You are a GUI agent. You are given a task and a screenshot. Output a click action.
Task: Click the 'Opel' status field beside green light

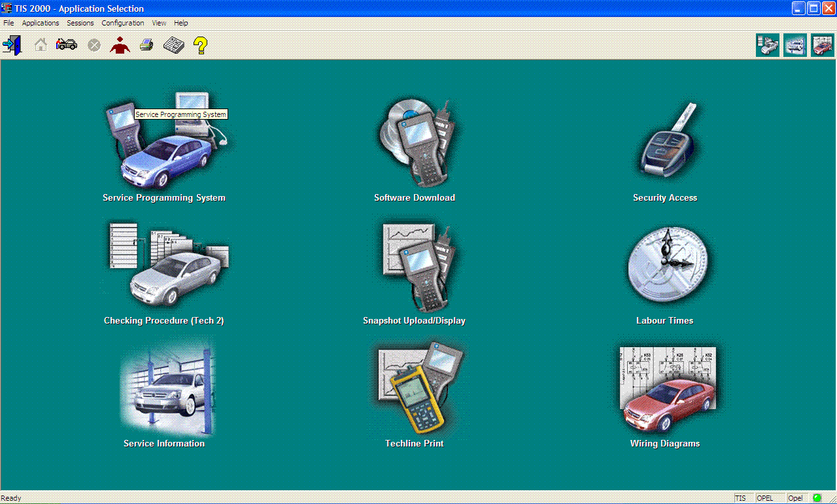click(798, 498)
